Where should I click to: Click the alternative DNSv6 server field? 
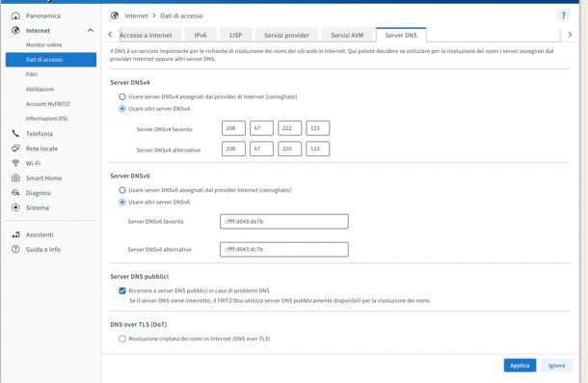284,249
